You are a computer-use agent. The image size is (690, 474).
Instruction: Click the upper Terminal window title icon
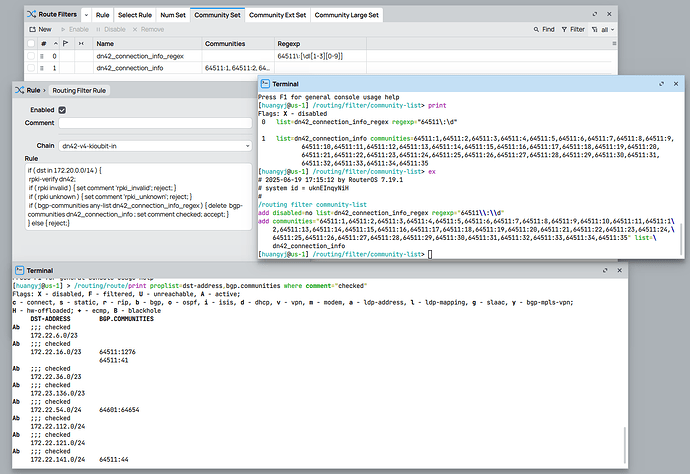265,84
